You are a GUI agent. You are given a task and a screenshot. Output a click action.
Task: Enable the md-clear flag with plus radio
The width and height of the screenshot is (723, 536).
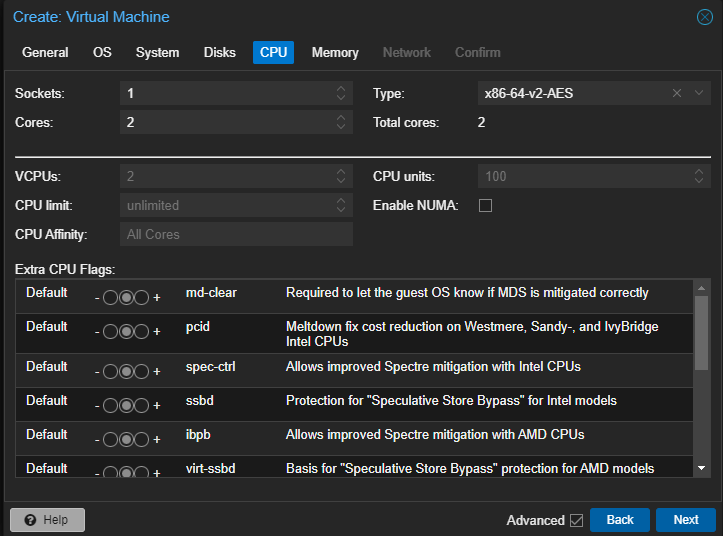(142, 299)
